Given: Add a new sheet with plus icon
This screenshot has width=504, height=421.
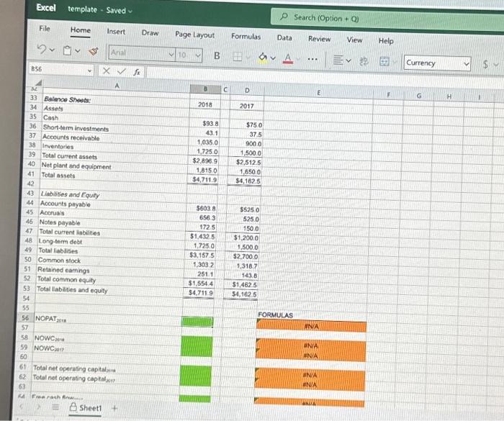Looking at the screenshot, I should 114,408.
